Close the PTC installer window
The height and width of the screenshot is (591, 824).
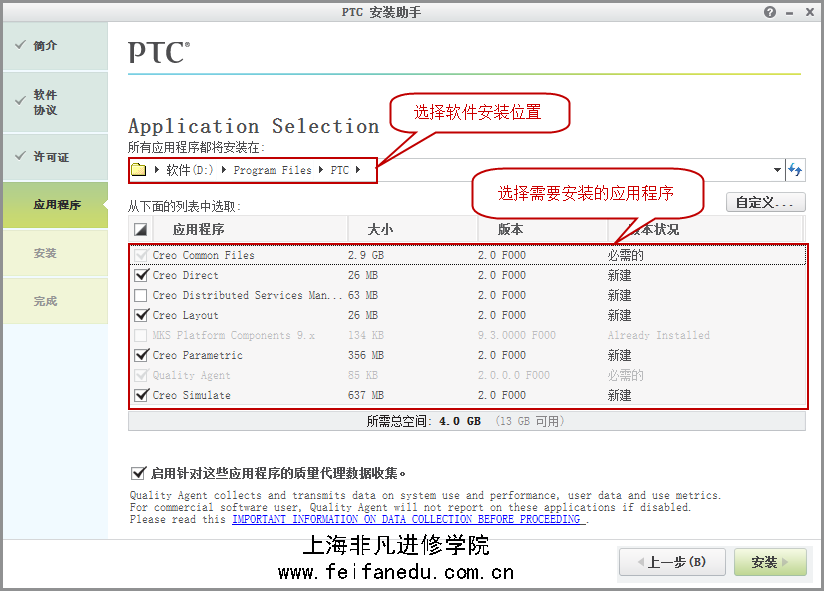(810, 12)
